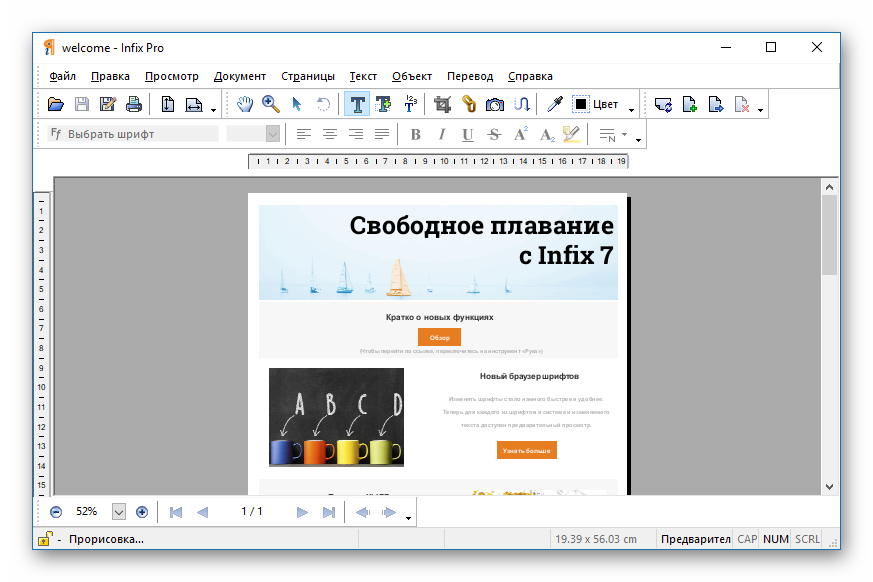Select the Crop tool
This screenshot has width=873, height=582.
(442, 104)
